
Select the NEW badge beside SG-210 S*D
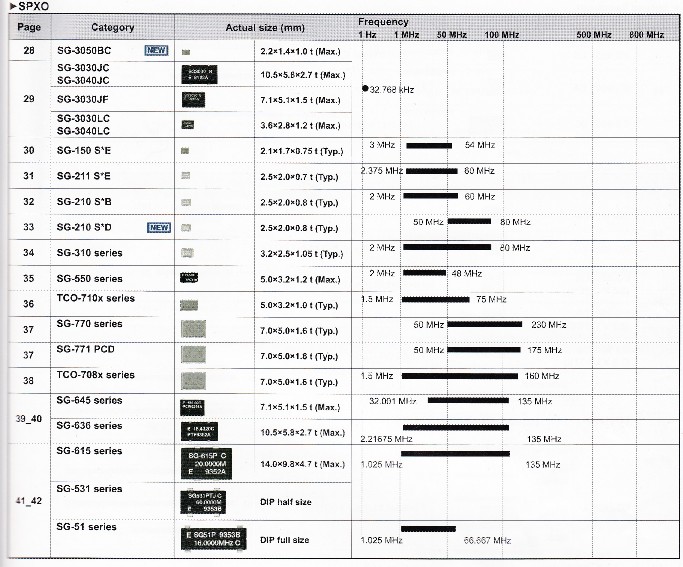click(x=159, y=227)
